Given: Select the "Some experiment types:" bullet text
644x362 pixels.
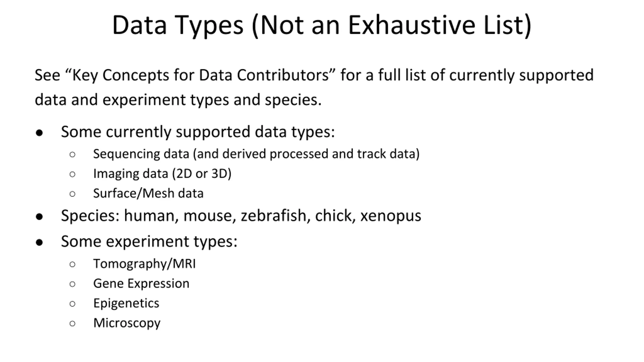Looking at the screenshot, I should coord(149,241).
